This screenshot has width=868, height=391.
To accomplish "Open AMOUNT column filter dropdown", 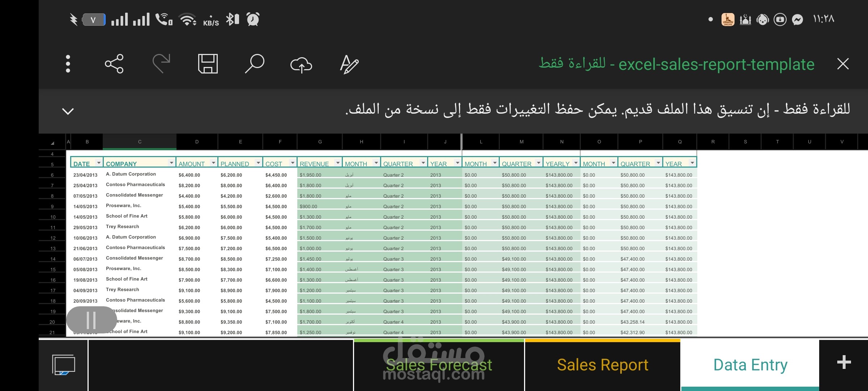I will (213, 163).
